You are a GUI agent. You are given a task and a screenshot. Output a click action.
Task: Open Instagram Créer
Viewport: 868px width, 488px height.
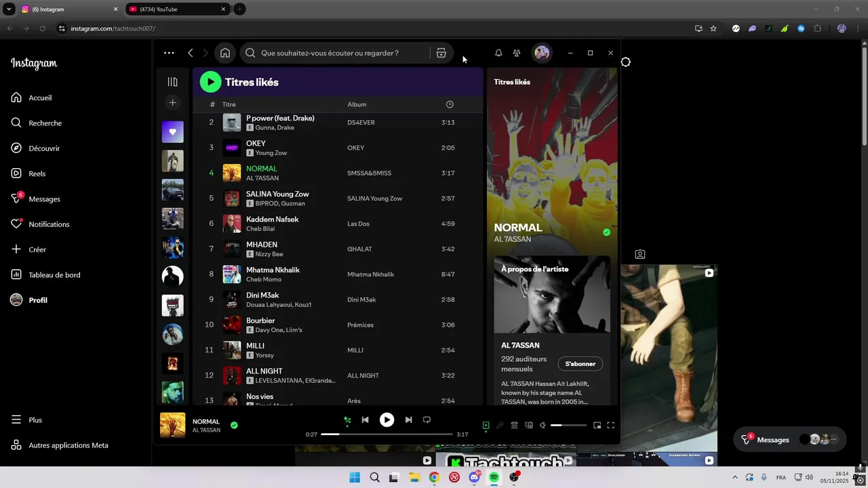point(28,249)
